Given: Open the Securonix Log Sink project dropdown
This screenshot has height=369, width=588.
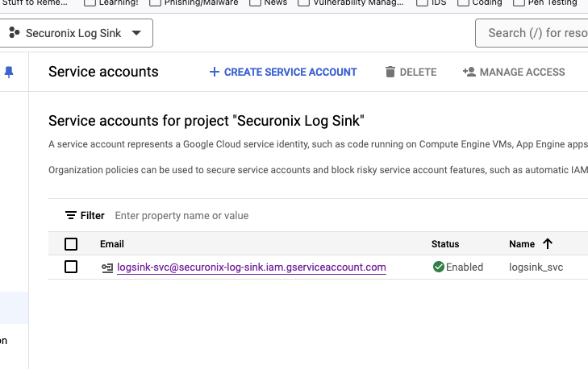Looking at the screenshot, I should (77, 34).
